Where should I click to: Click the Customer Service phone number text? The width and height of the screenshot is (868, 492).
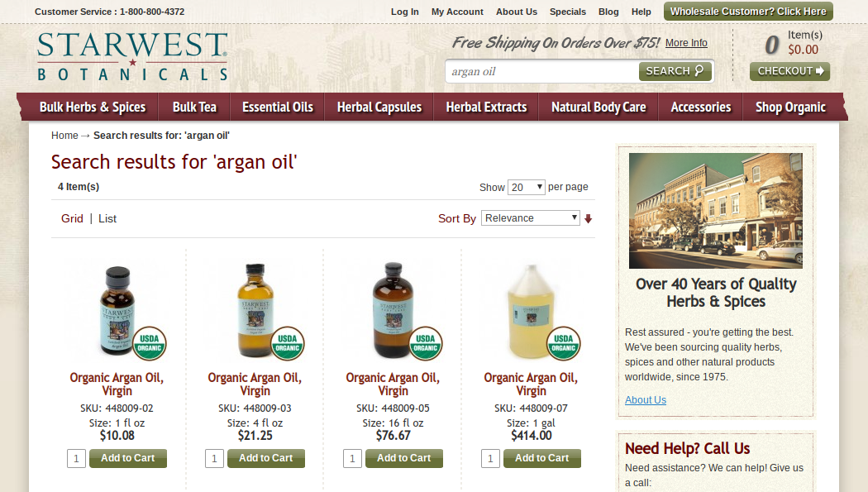tap(152, 12)
